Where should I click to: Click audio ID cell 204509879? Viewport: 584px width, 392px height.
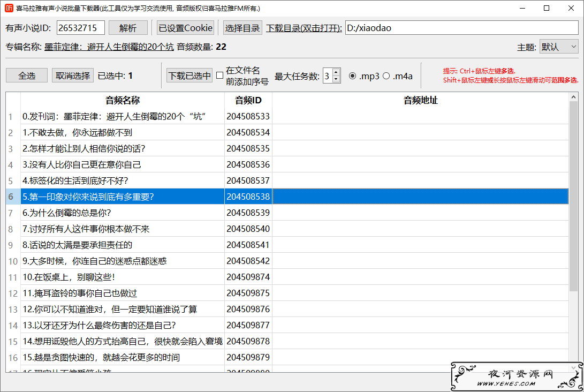[x=248, y=357]
